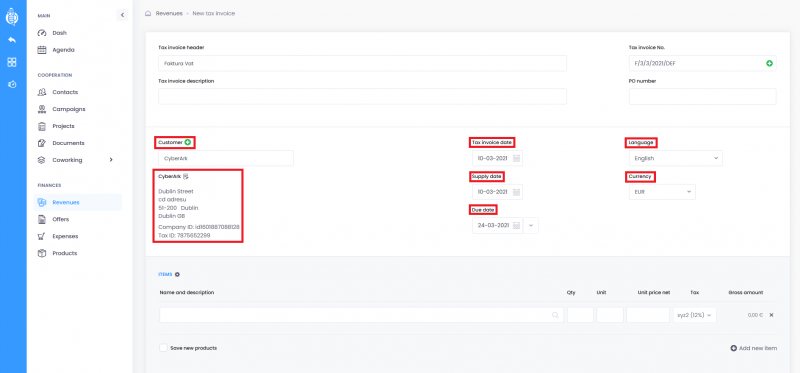Click the Products box icon
The height and width of the screenshot is (373, 800).
pos(42,253)
